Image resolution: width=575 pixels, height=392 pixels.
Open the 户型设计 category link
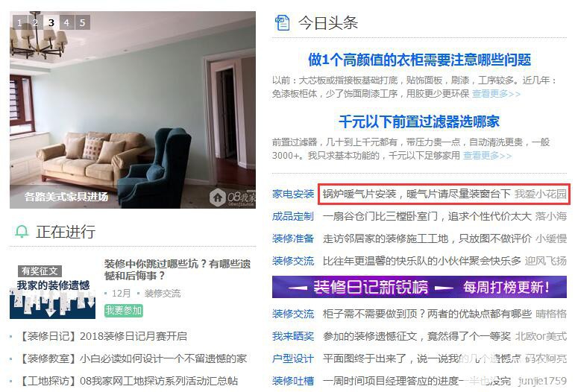[292, 358]
